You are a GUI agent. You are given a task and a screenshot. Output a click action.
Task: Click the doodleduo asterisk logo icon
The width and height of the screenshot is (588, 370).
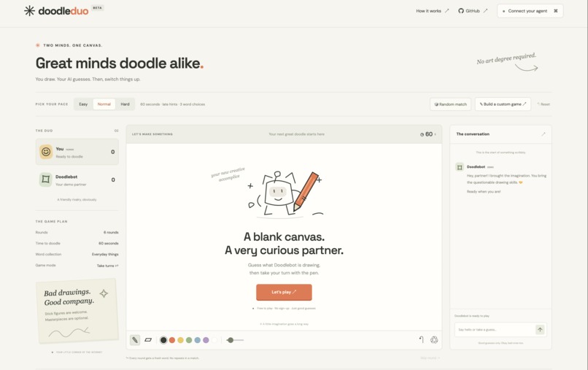[29, 11]
